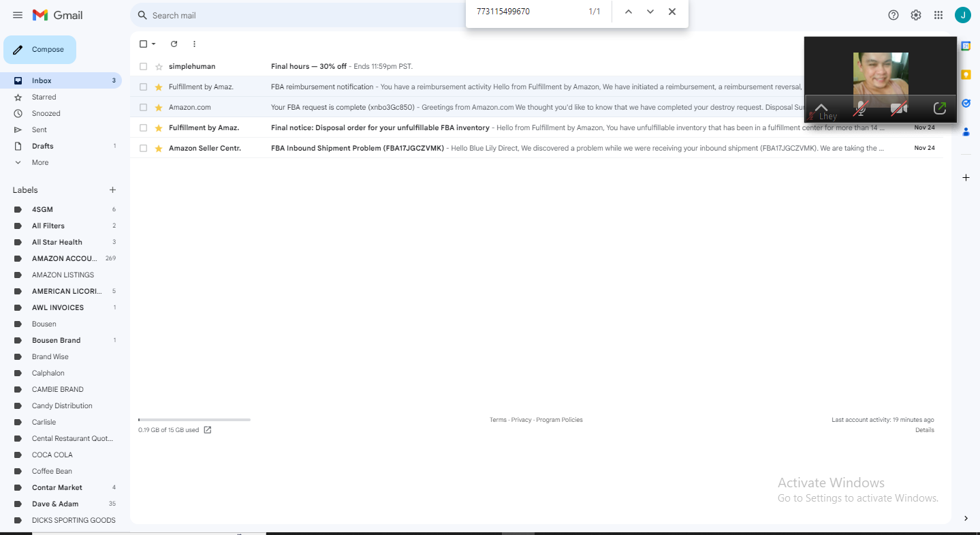Open Contacts in side panel
980x535 pixels.
pos(966,132)
